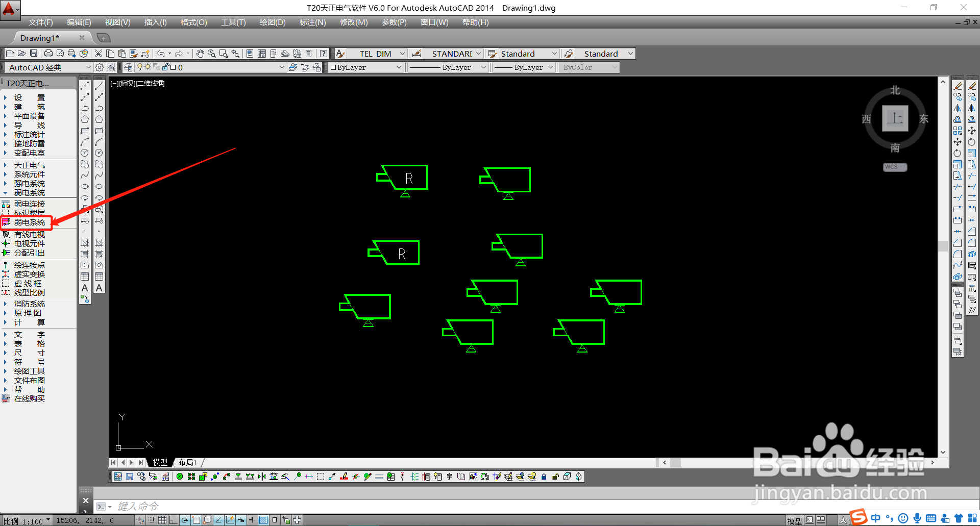Screen dimensions: 980x526
Task: Click the Zoom Window icon
Action: pyautogui.click(x=224, y=54)
